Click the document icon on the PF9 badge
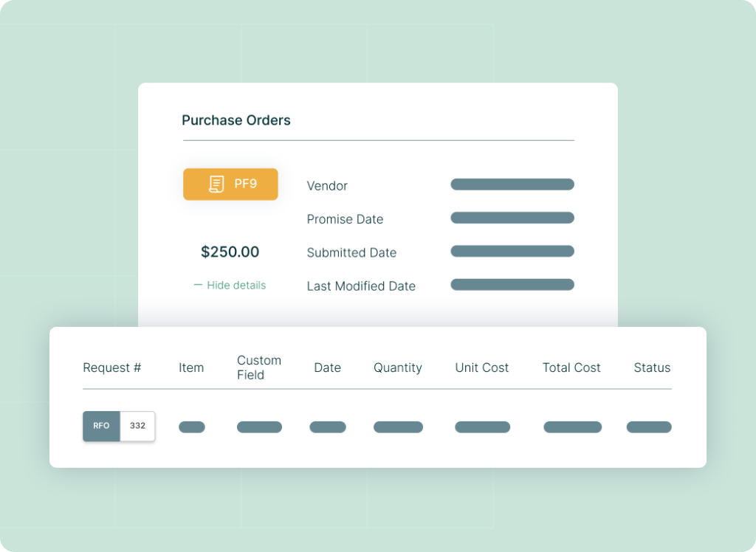This screenshot has width=756, height=552. (216, 184)
